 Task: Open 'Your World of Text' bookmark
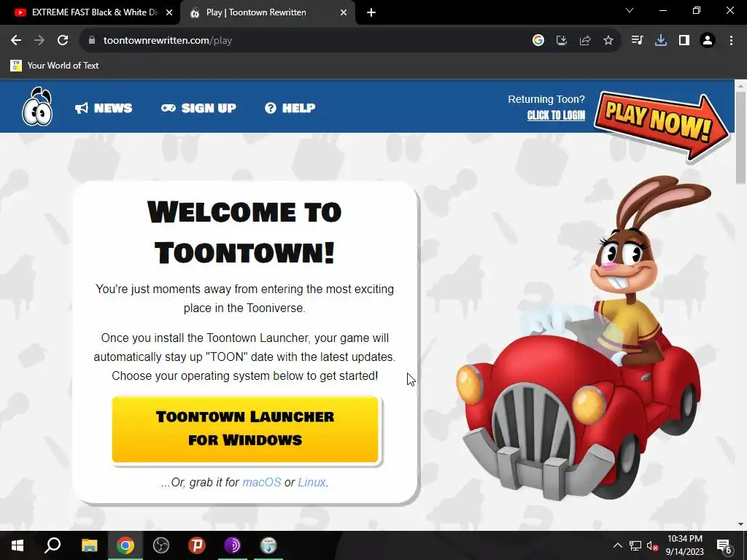click(54, 65)
